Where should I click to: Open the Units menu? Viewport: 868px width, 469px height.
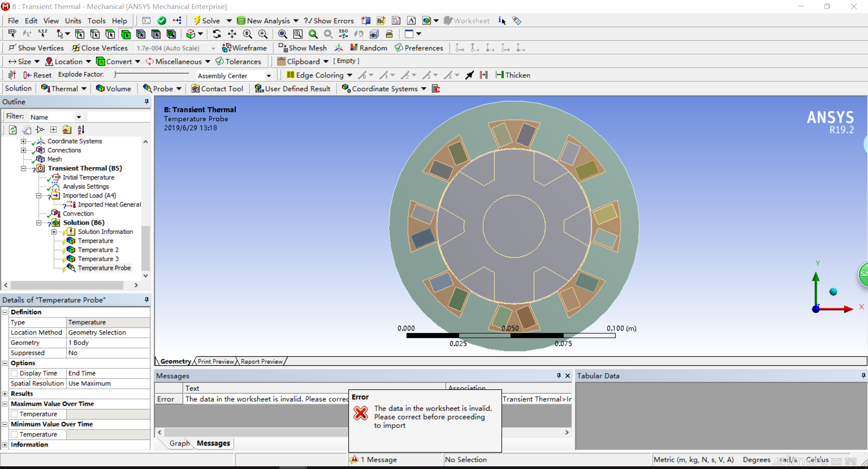click(73, 21)
